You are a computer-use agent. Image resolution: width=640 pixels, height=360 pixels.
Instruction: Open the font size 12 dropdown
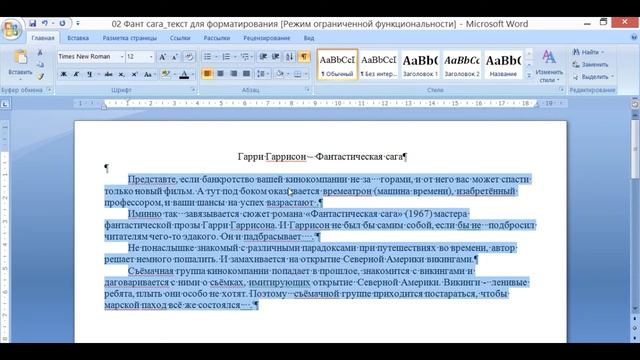coord(151,57)
